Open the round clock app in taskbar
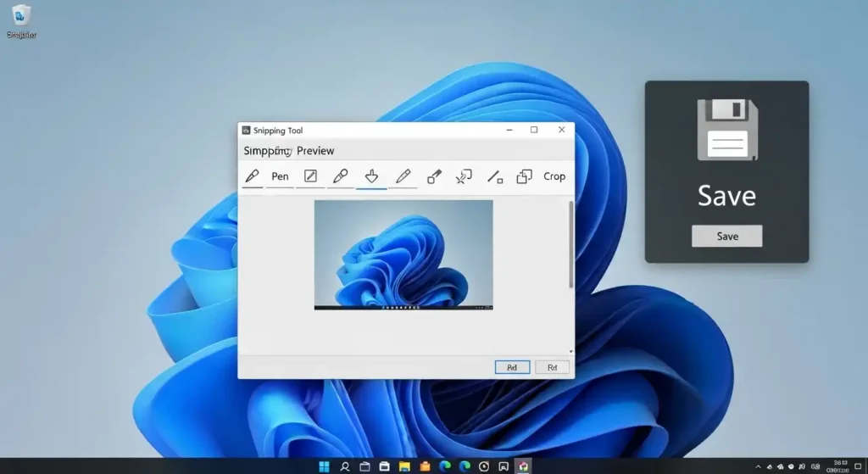 tap(483, 467)
